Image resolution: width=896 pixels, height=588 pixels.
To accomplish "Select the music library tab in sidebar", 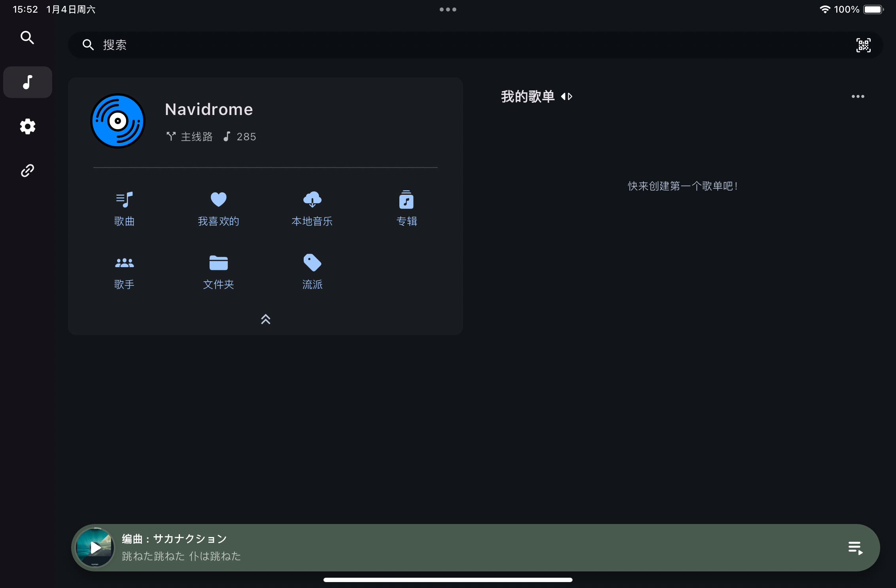I will 27,82.
